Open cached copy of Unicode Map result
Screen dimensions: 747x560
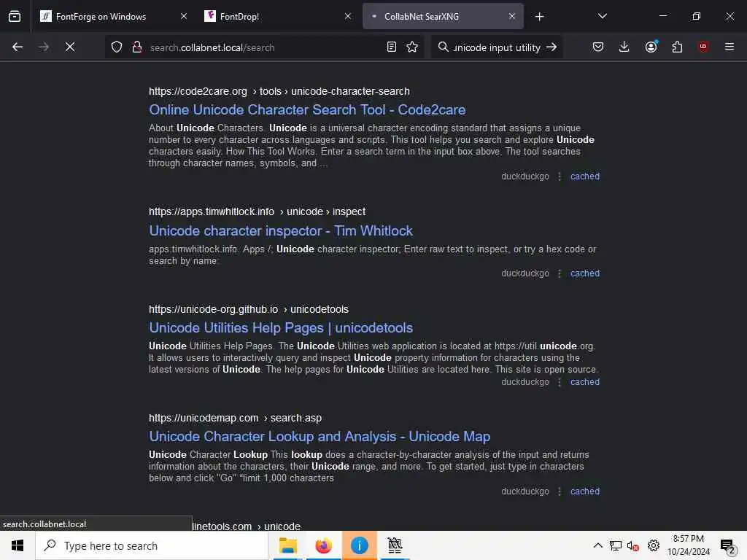tap(585, 491)
